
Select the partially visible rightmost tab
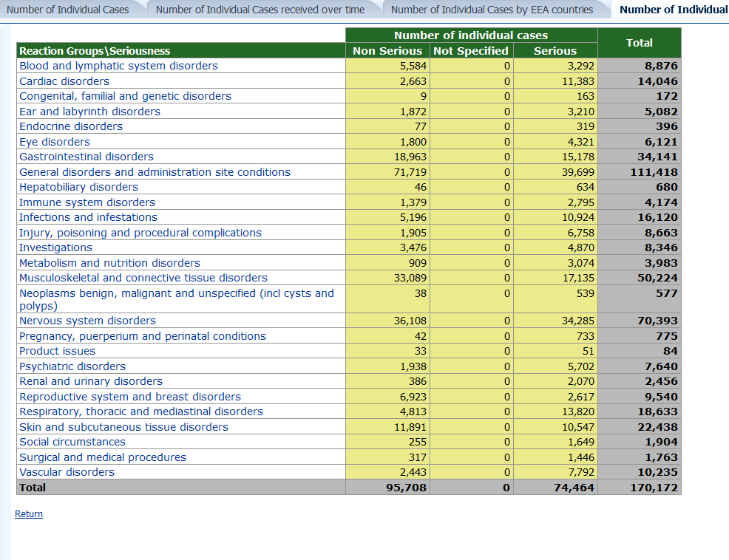click(673, 10)
